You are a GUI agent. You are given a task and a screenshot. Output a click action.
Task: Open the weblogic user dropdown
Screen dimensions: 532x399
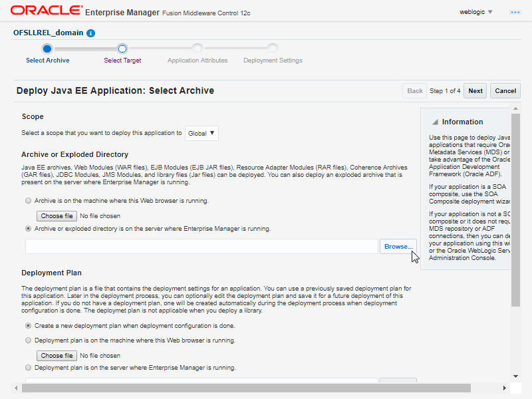pos(475,12)
